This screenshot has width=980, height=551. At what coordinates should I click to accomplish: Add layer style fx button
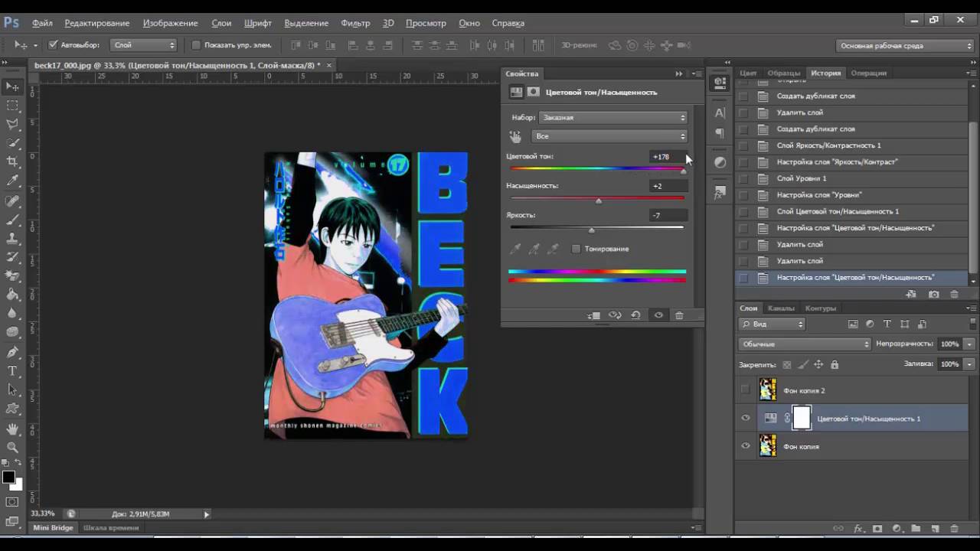point(858,529)
